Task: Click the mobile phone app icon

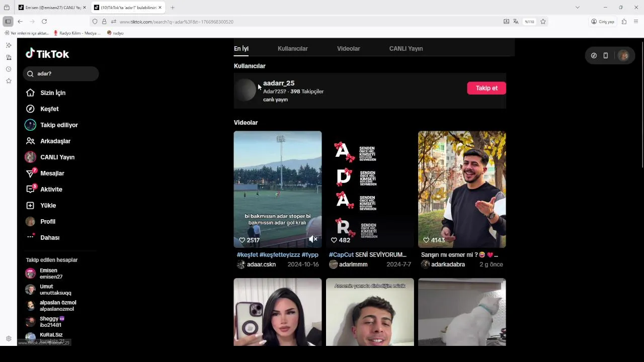Action: (606, 56)
